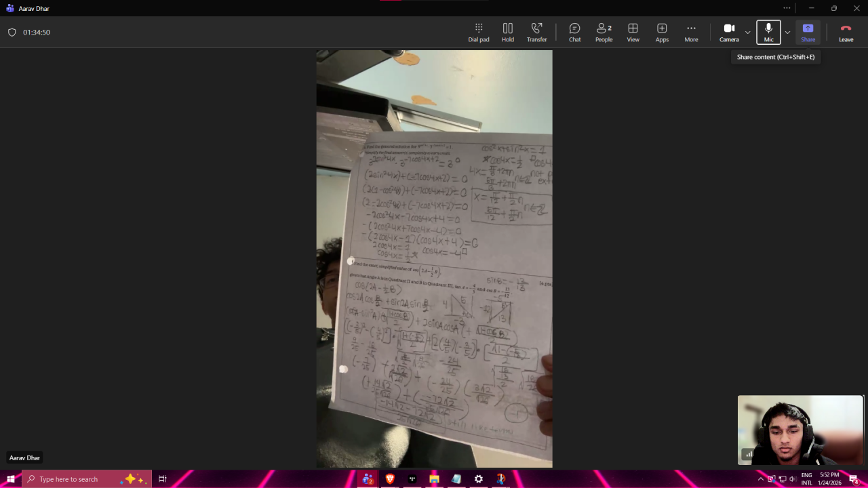Put the call on Hold
Image resolution: width=868 pixels, height=488 pixels.
[508, 32]
